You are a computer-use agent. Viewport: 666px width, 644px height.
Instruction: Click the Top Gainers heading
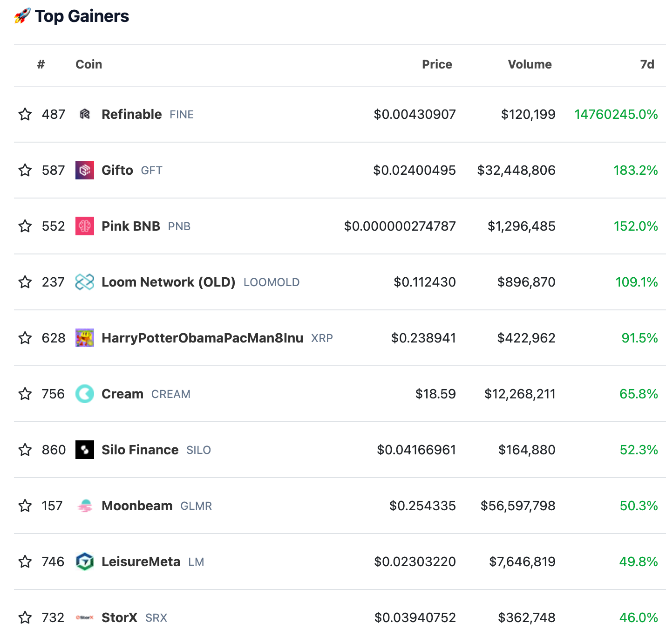click(82, 16)
